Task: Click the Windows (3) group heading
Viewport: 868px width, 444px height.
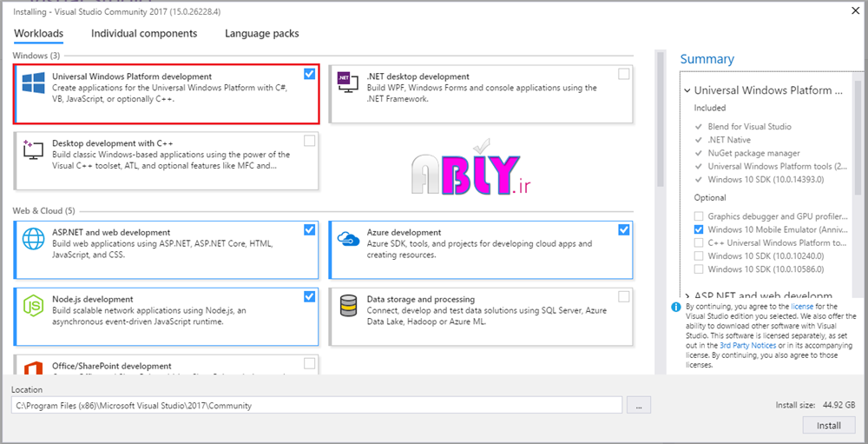Action: pyautogui.click(x=36, y=56)
